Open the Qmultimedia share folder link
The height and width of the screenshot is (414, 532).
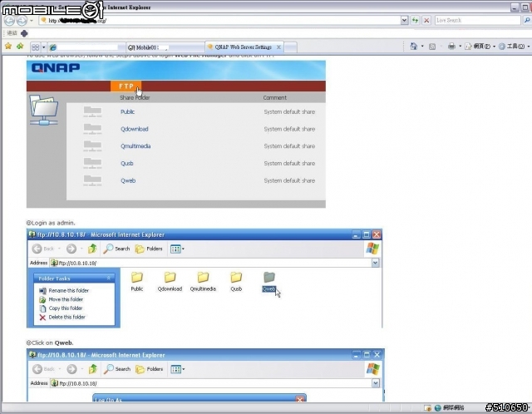135,146
